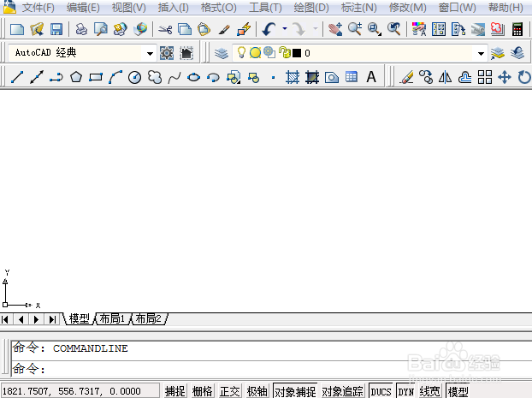Open the 视图(V) menu
Screen dimensions: 532x398
129,7
